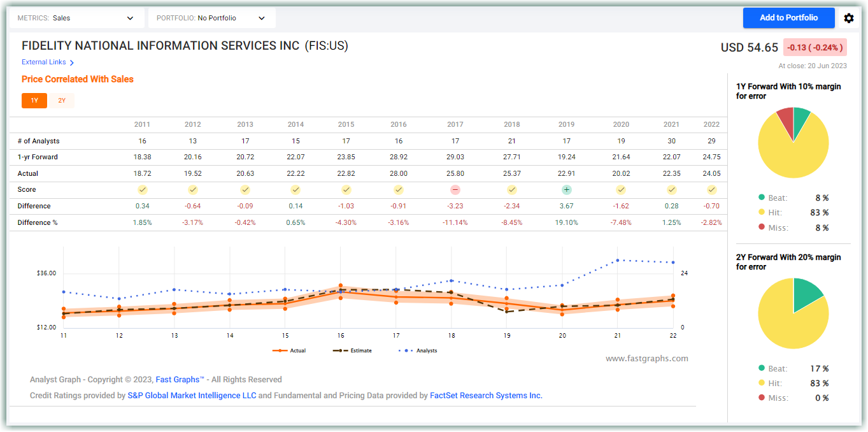This screenshot has width=868, height=432.
Task: Click the USD 54.65 price text
Action: (x=750, y=48)
